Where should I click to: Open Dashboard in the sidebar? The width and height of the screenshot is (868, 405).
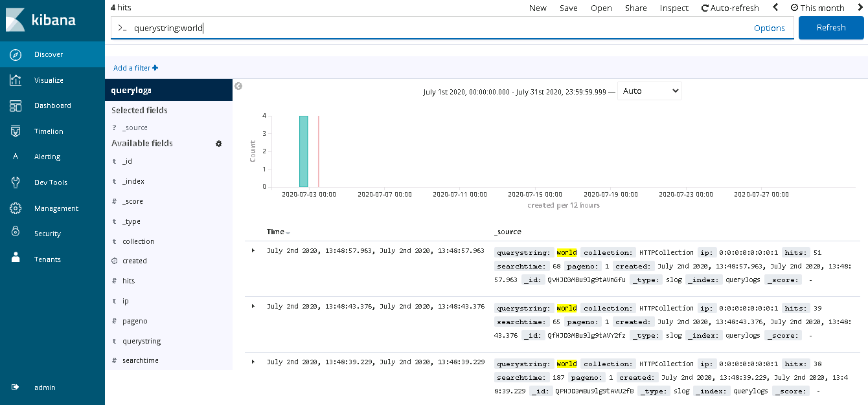coord(52,105)
